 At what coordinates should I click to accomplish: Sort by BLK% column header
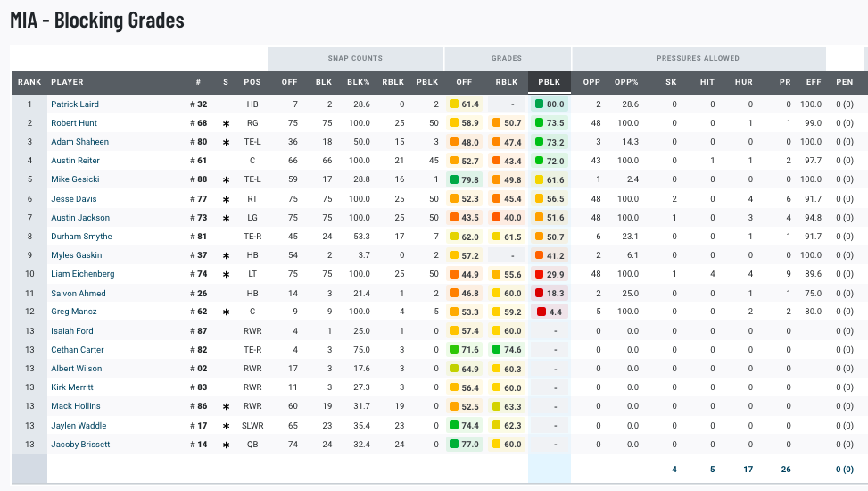click(x=358, y=82)
